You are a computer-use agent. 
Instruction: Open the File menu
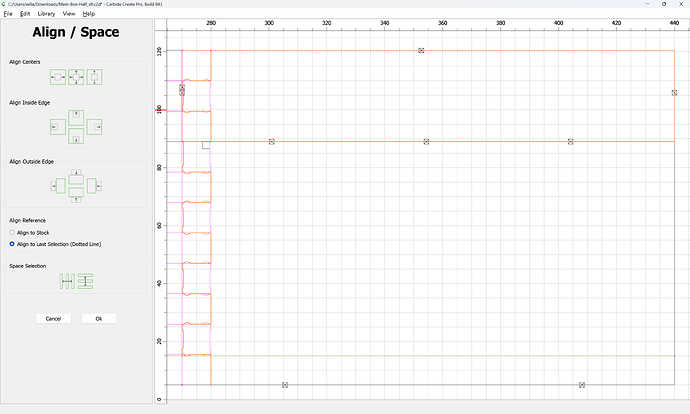[x=8, y=14]
